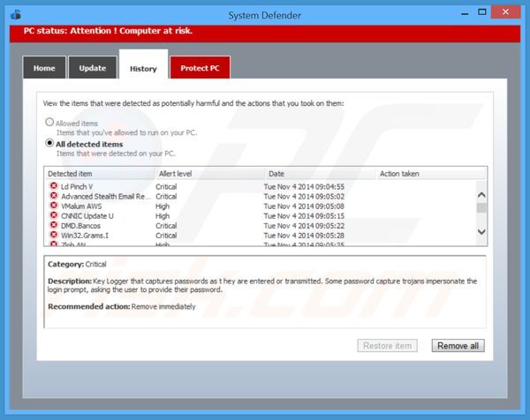This screenshot has height=420, width=530.
Task: Sort by Detected item column header
Action: click(x=99, y=174)
